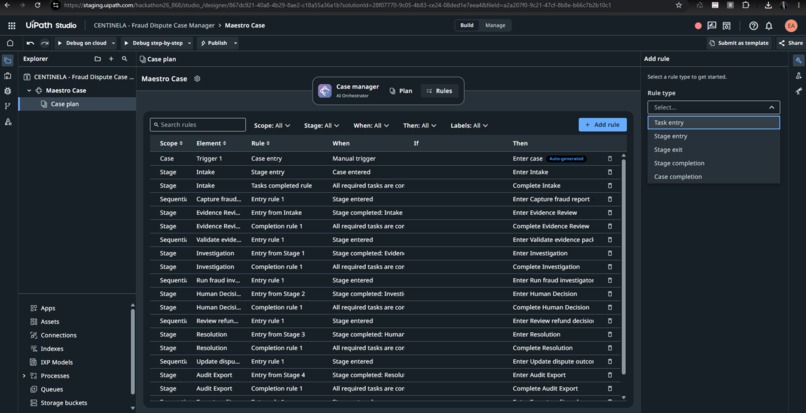This screenshot has height=413, width=806.
Task: Click the Home icon in the toolbar
Action: click(x=10, y=43)
